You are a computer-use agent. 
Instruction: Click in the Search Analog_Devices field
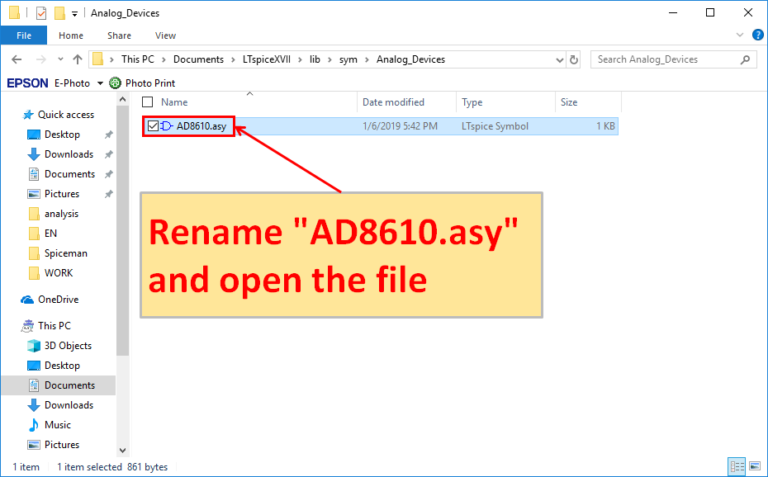point(668,59)
